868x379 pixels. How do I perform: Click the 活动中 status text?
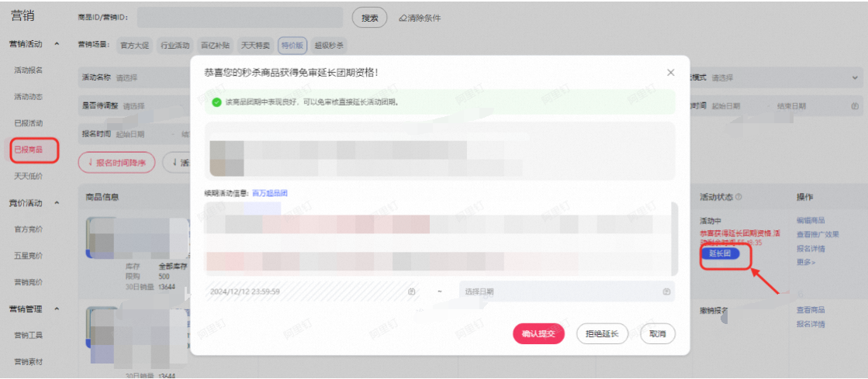pyautogui.click(x=711, y=220)
